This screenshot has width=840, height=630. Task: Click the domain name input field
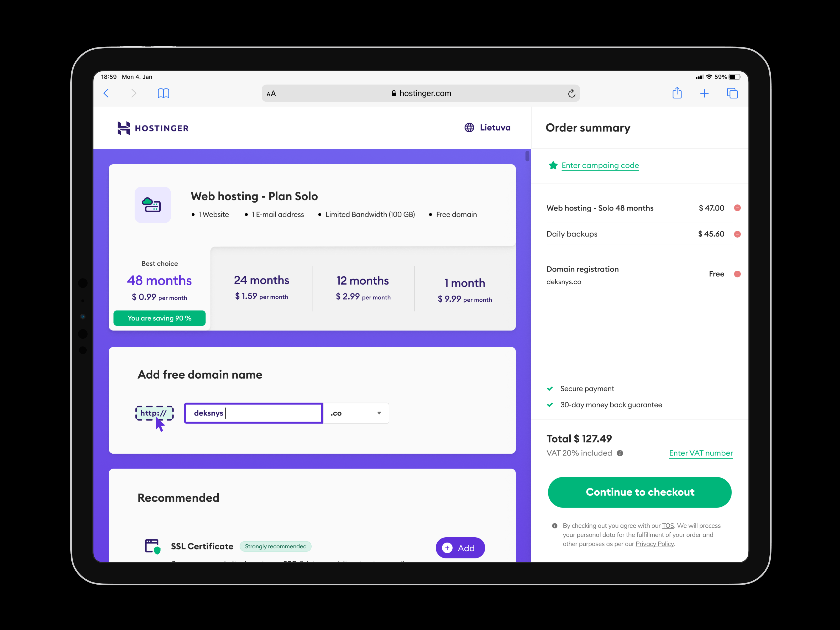click(x=254, y=413)
